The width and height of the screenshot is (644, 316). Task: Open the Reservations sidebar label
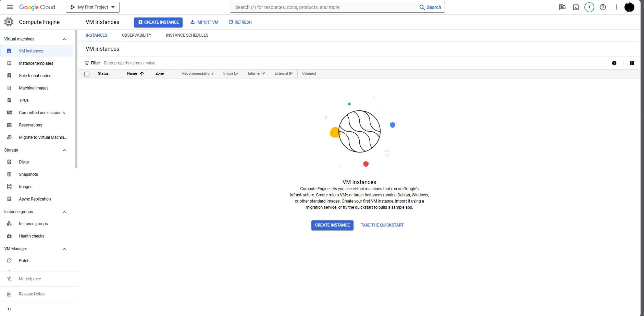(30, 125)
